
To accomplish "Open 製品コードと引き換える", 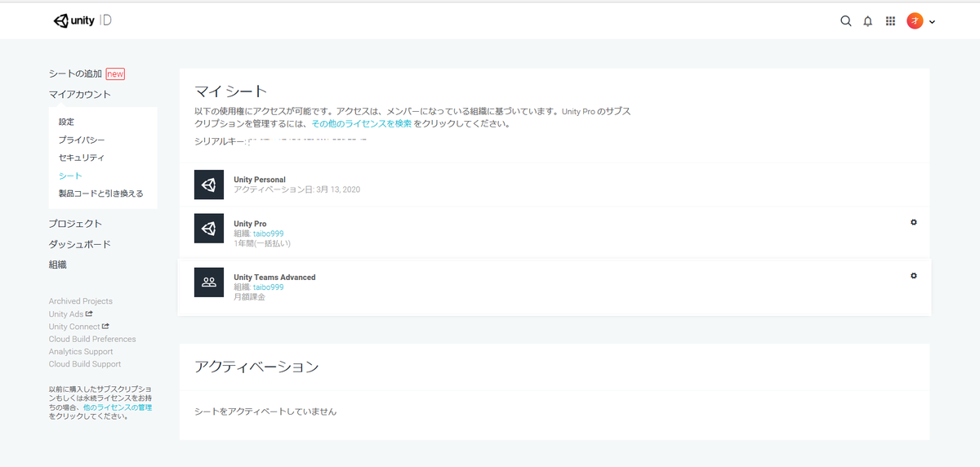I will 101,193.
